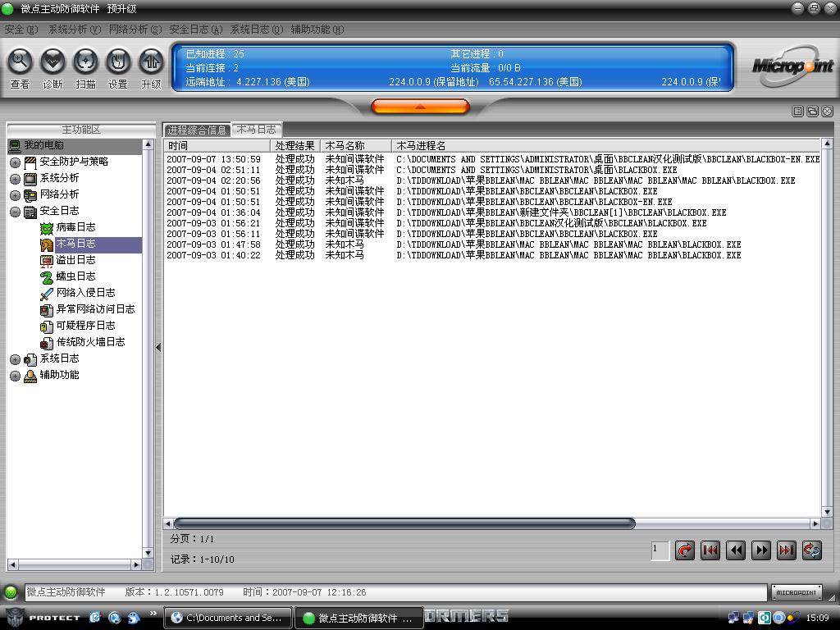
Task: Click the 微点主动防御软件 taskbar button
Action: tap(359, 618)
